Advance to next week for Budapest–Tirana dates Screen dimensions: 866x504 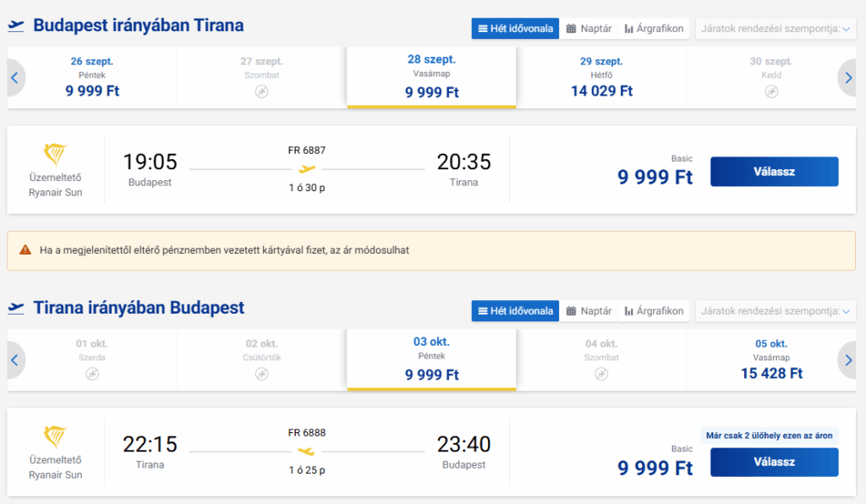point(847,78)
